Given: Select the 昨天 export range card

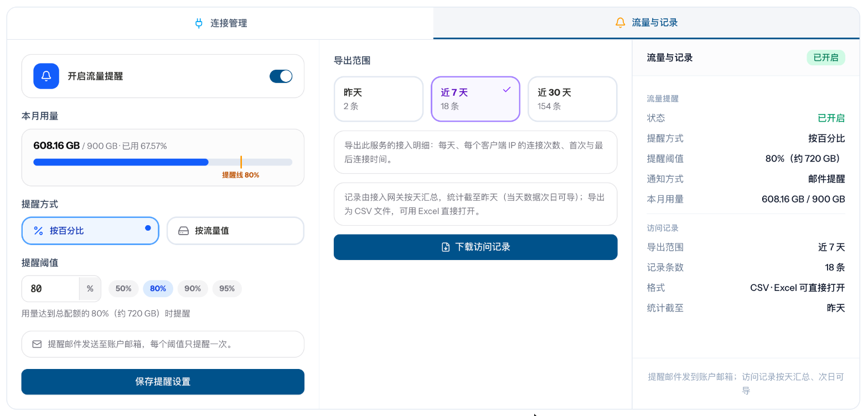Looking at the screenshot, I should [379, 99].
